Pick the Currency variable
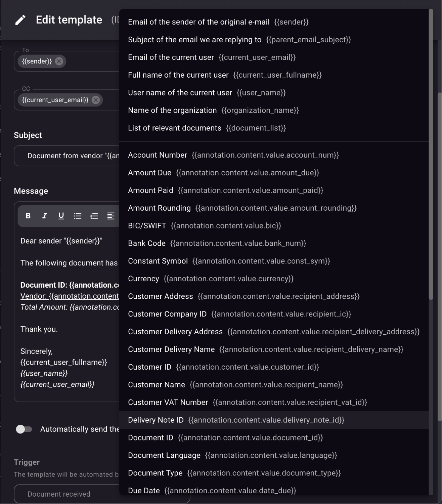Viewport: 442px width, 504px height. click(274, 279)
